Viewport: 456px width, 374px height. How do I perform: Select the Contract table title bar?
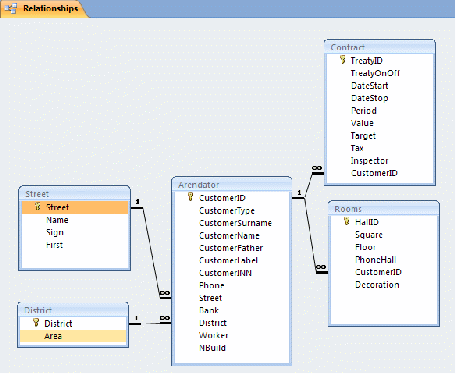click(380, 47)
